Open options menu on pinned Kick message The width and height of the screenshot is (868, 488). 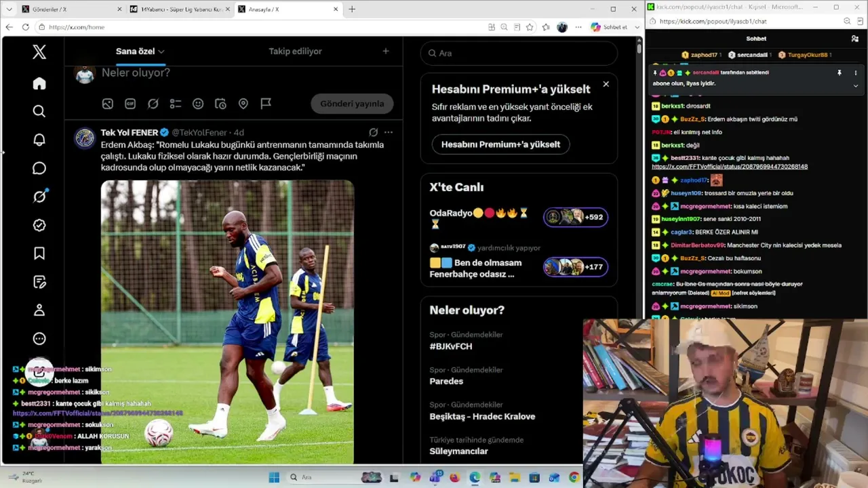[x=855, y=73]
